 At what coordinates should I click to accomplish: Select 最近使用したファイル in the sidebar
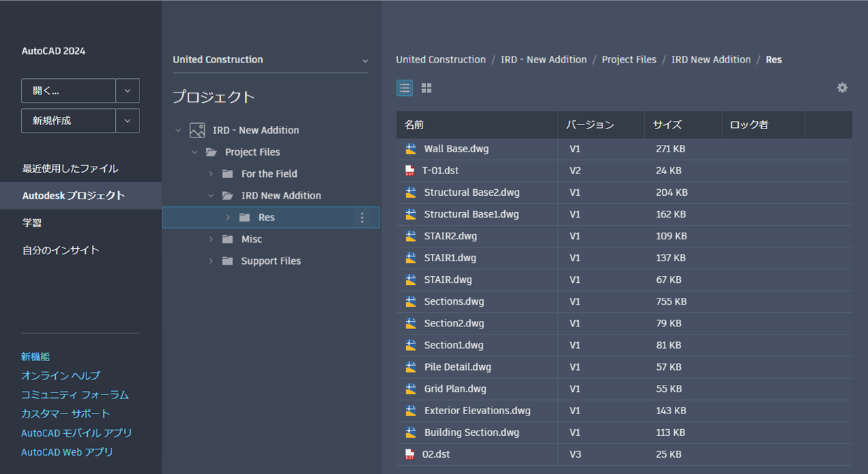(x=70, y=169)
